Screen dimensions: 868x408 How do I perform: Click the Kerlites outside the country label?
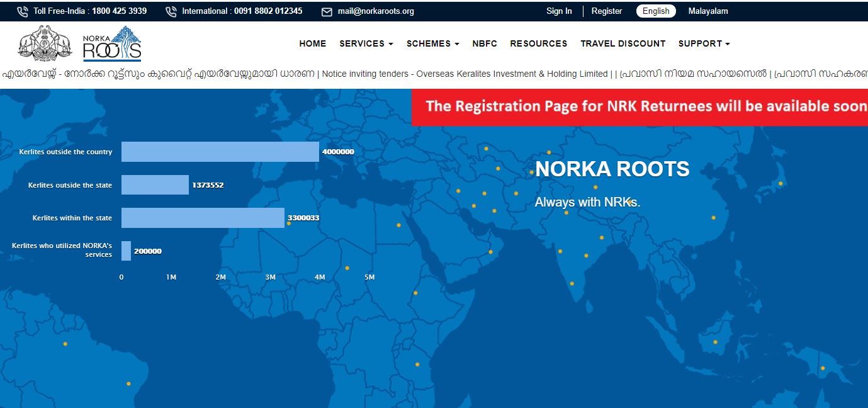[65, 152]
